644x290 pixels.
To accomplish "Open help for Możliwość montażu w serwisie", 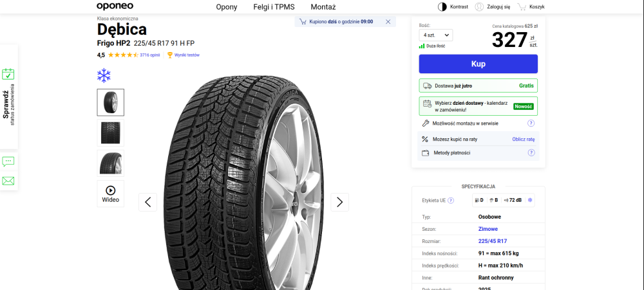I will tap(531, 123).
